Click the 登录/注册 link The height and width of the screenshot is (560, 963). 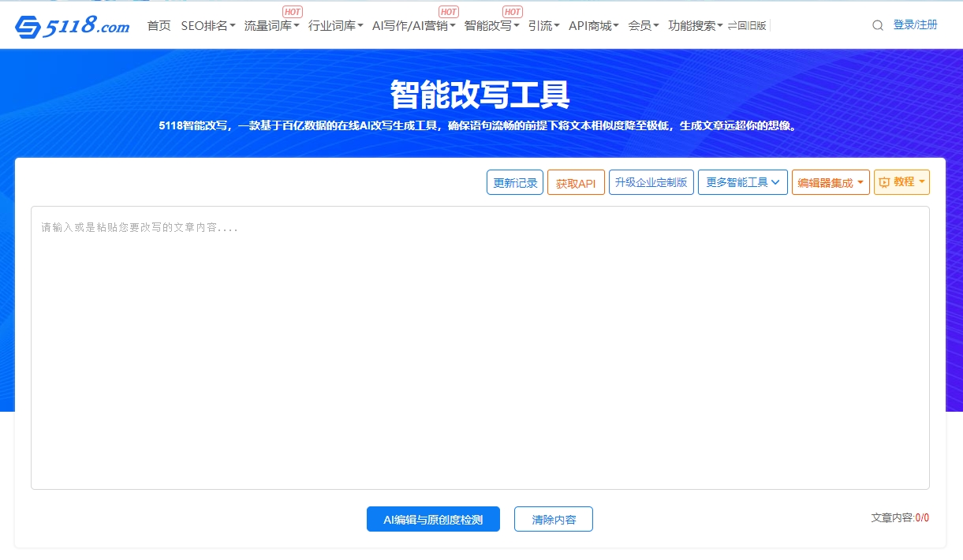[x=915, y=25]
